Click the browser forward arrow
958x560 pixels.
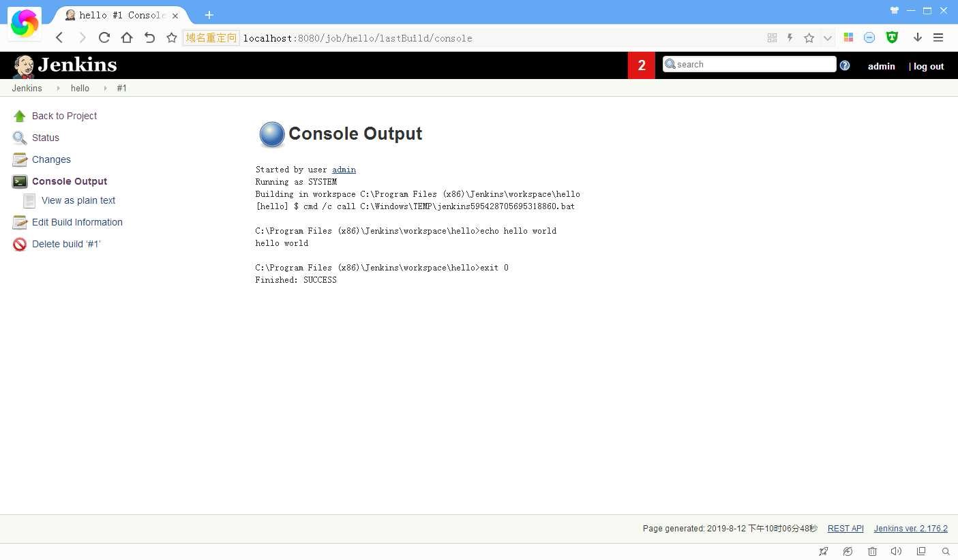(x=82, y=37)
